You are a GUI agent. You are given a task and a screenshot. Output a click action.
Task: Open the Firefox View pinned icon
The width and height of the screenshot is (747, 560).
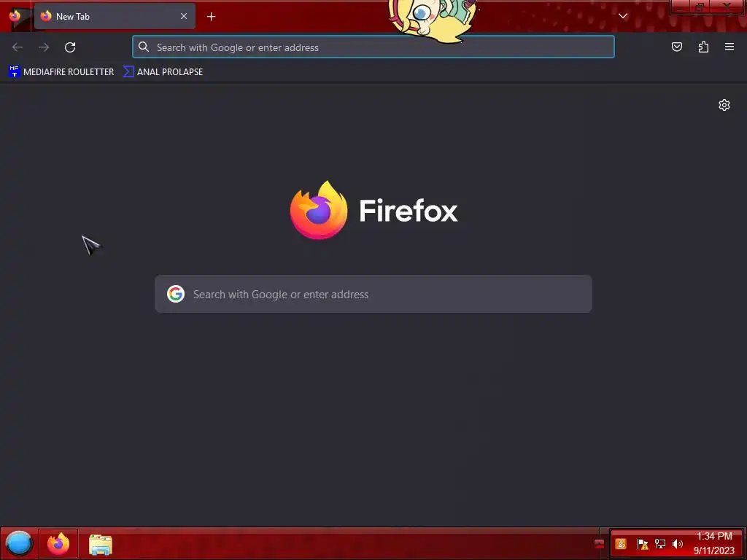(15, 16)
